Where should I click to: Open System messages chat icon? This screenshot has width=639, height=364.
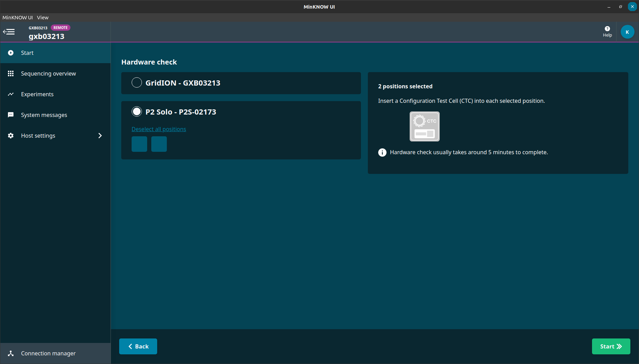[x=11, y=115]
